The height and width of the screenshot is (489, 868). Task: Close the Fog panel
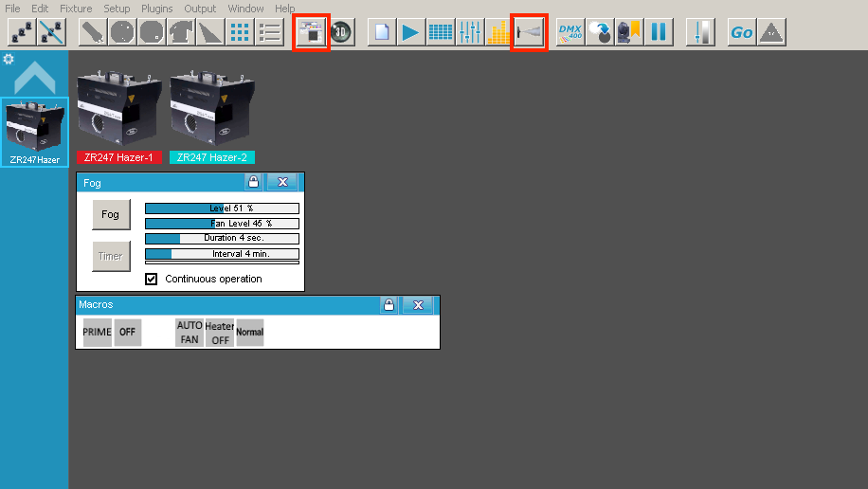282,182
